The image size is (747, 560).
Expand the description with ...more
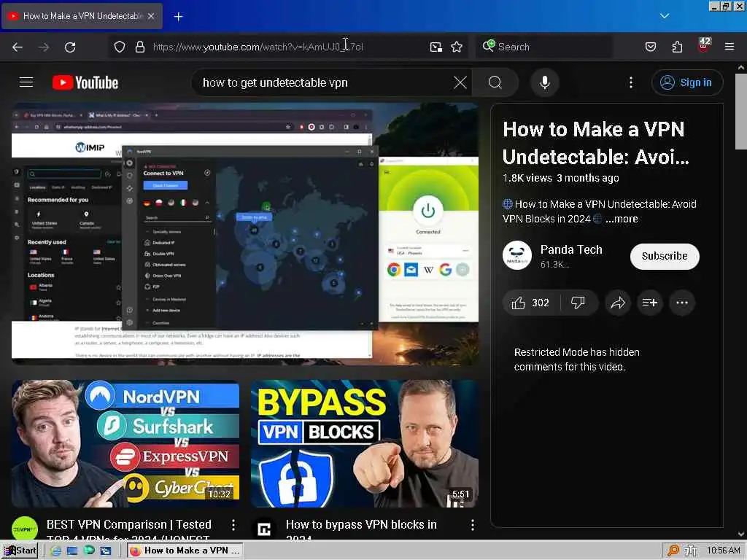(622, 219)
